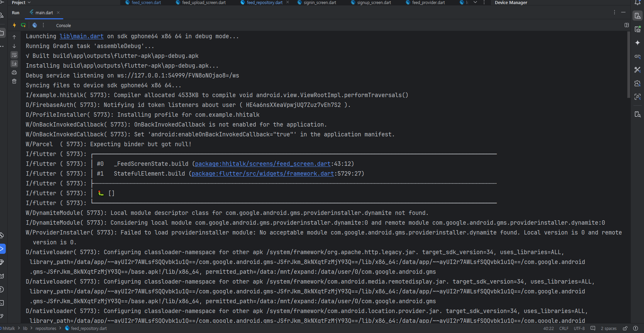Click repositories in the breadcrumb bar
The height and width of the screenshot is (333, 644).
click(46, 328)
